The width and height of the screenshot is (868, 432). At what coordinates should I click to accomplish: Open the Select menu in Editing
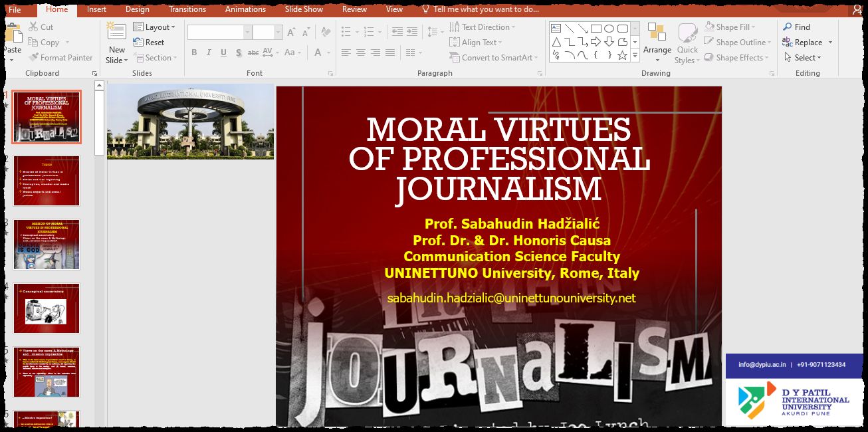[x=802, y=58]
